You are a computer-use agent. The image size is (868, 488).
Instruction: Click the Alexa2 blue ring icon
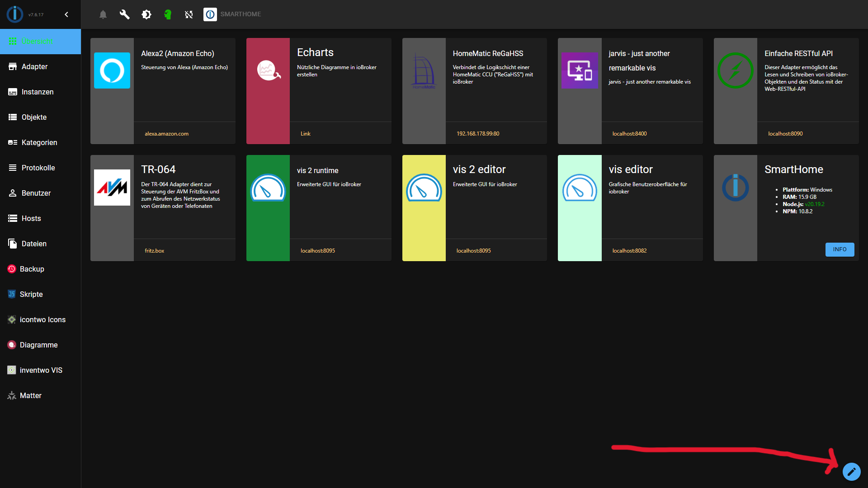(x=112, y=70)
